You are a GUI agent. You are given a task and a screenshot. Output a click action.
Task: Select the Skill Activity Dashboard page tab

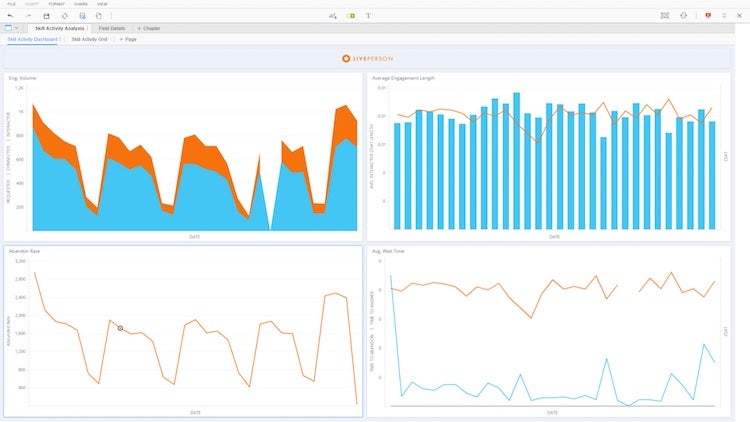(32, 39)
